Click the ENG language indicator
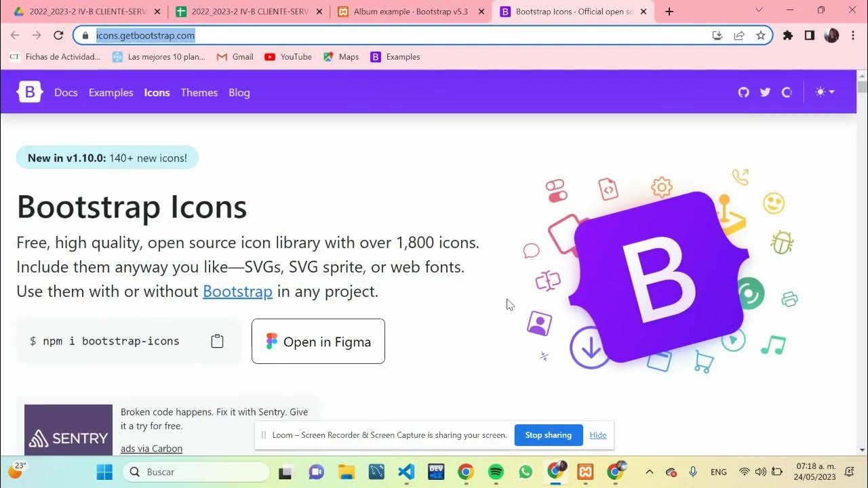The height and width of the screenshot is (488, 868). coord(719,472)
